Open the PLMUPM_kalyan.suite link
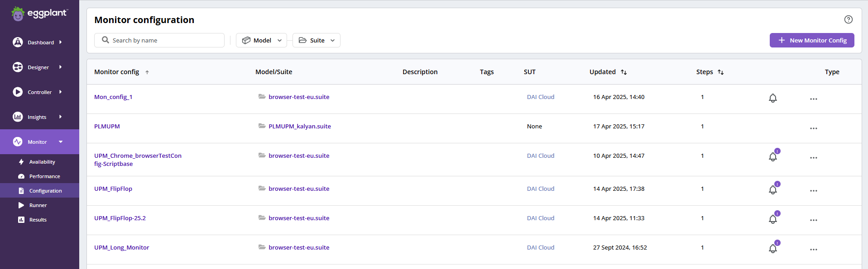This screenshot has height=269, width=868. [x=300, y=126]
